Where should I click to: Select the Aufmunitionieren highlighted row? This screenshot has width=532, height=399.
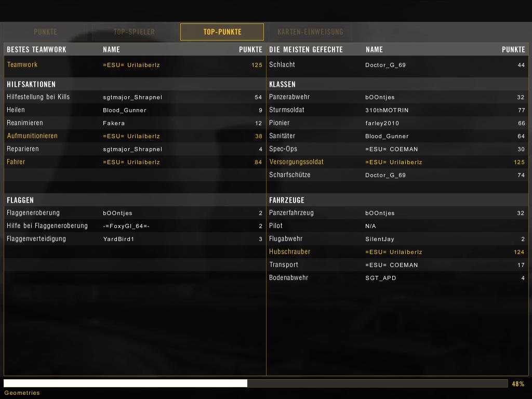coord(134,136)
